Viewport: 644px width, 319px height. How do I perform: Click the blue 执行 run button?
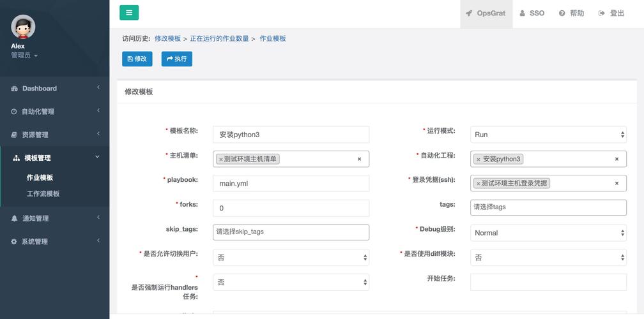[x=176, y=59]
